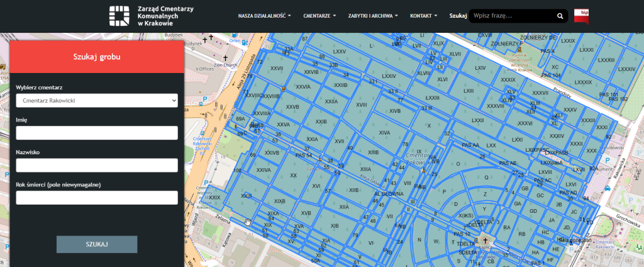The height and width of the screenshot is (267, 644).
Task: Select cemetery section XIIA on map
Action: click(344, 207)
